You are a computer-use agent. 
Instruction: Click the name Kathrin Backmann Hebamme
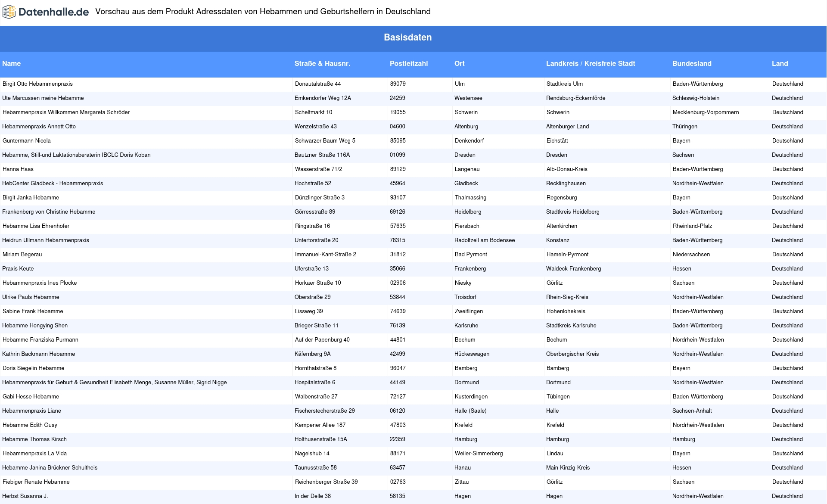click(x=38, y=354)
